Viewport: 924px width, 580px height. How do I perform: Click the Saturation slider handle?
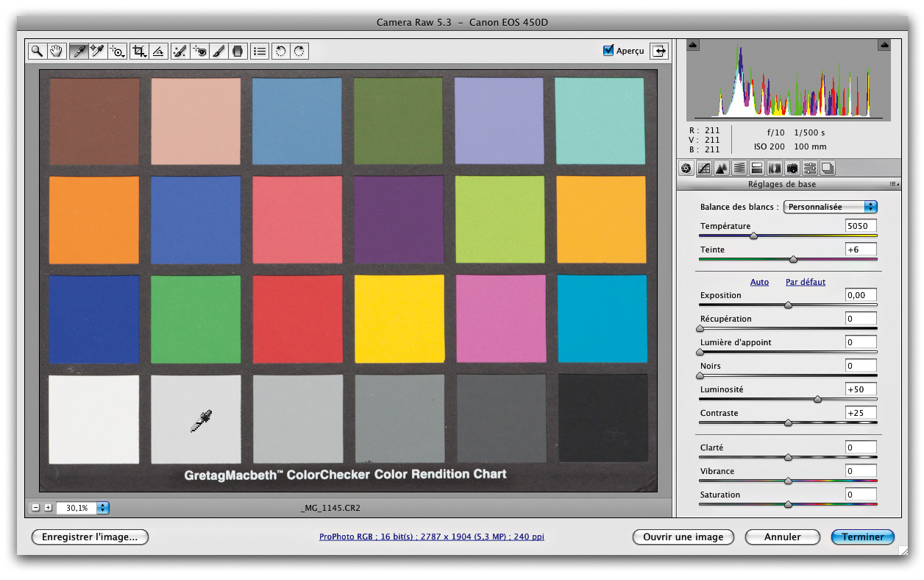[x=789, y=504]
